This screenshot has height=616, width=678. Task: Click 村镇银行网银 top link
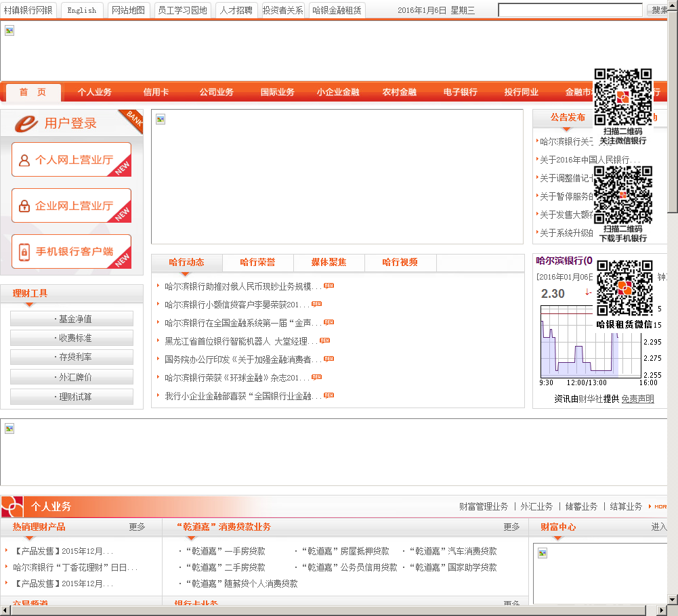(28, 10)
